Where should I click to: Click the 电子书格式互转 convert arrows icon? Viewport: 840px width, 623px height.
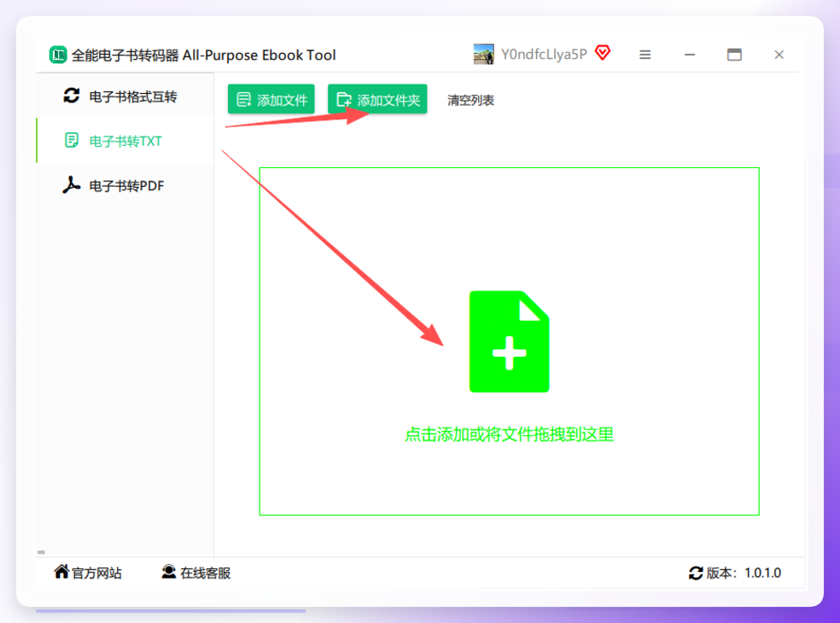(71, 96)
